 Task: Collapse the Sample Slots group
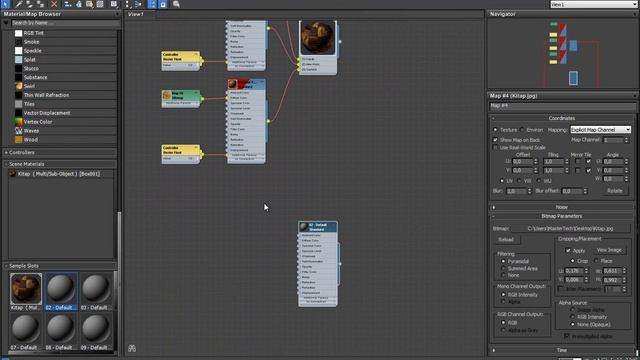(x=60, y=266)
